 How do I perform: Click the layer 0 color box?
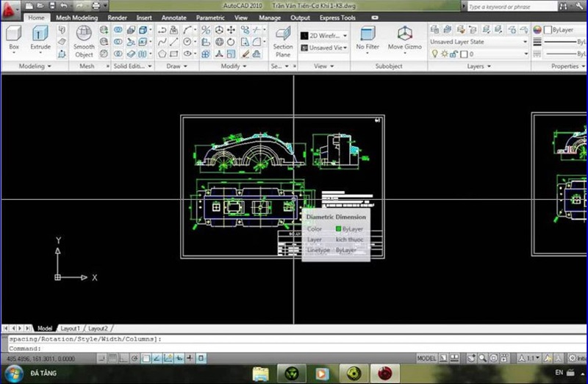coord(464,54)
